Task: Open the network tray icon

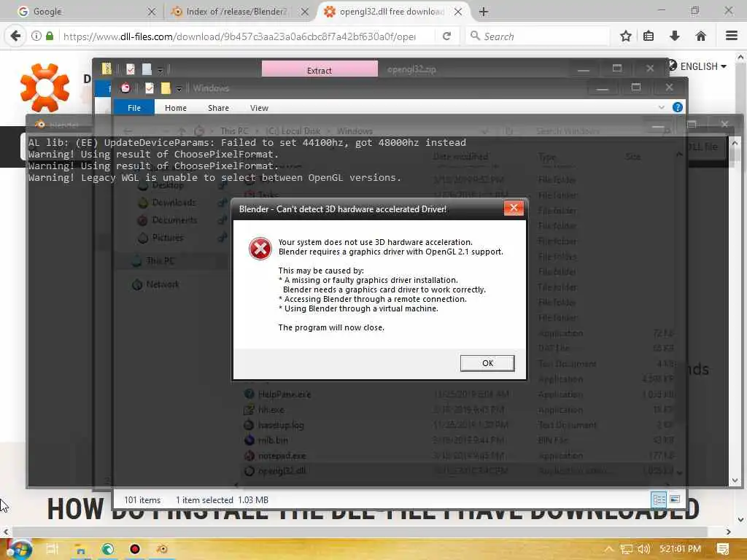Action: pos(627,549)
